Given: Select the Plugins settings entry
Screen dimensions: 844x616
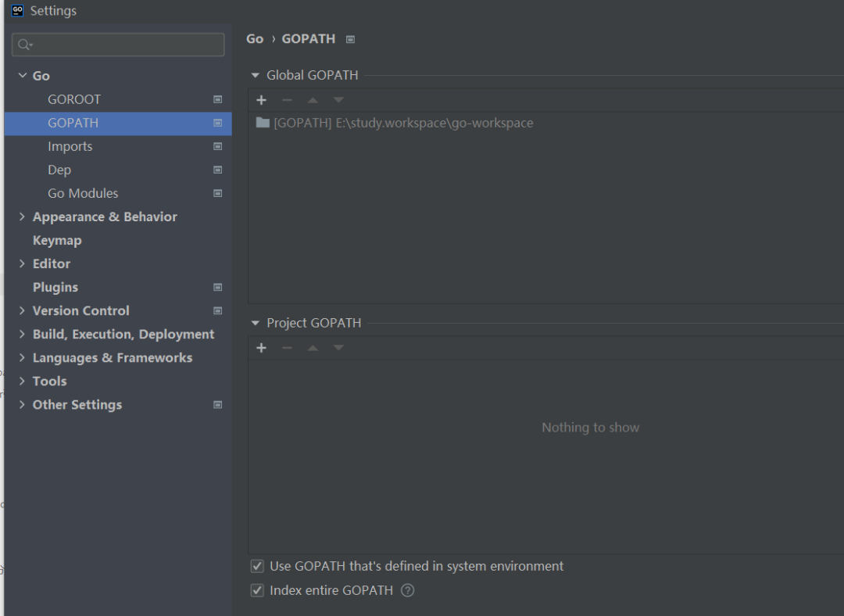Looking at the screenshot, I should (55, 287).
